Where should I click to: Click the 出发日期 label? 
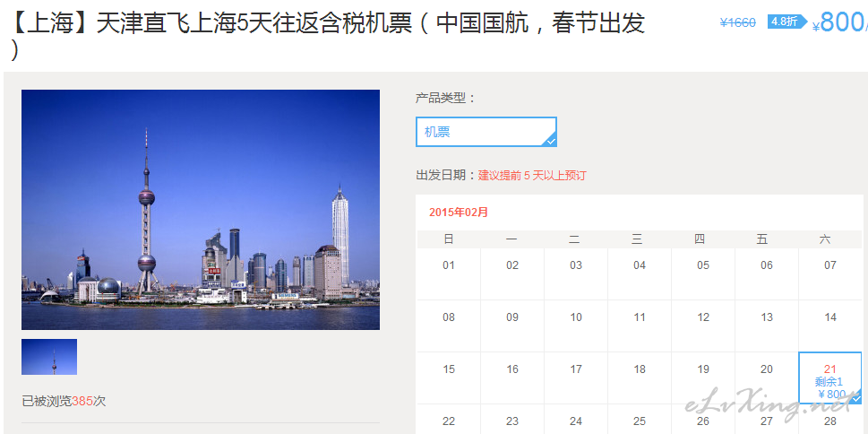coord(446,176)
